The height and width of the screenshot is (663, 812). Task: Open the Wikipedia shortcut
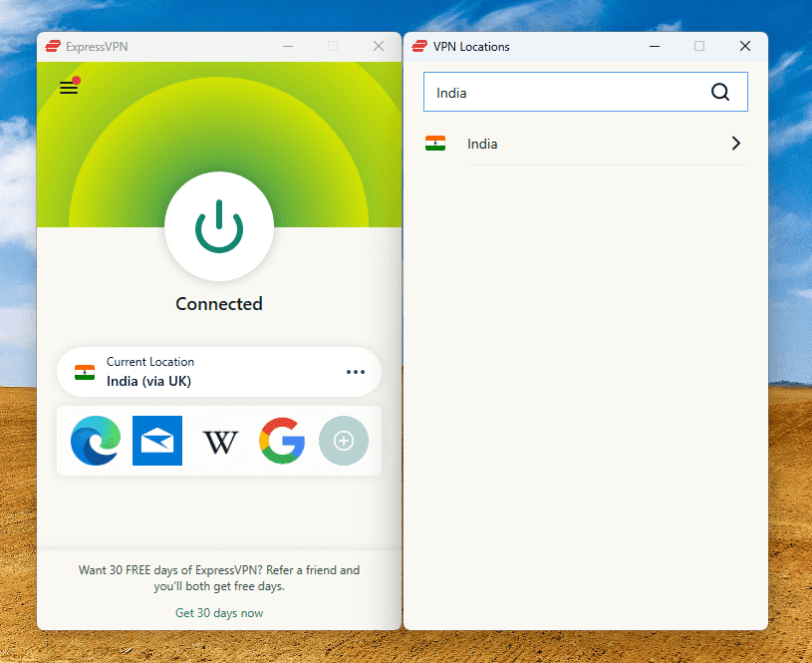(x=220, y=441)
